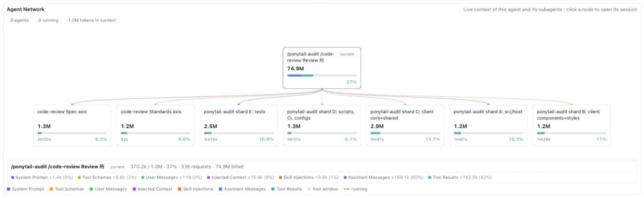The height and width of the screenshot is (198, 644).
Task: Click the 6.1% percentage
Action: [x=351, y=139]
